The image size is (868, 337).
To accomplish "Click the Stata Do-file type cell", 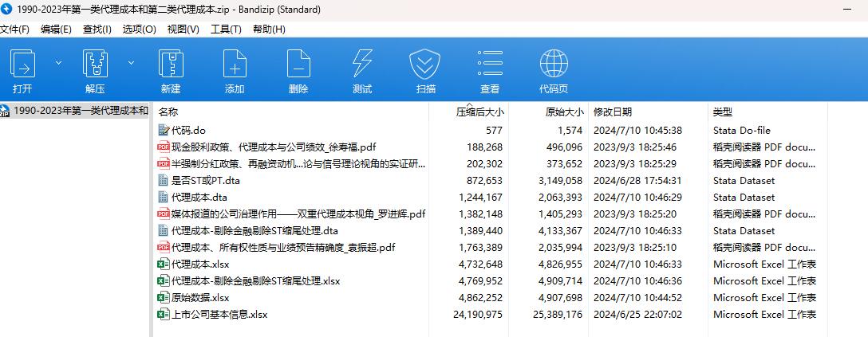I will coord(742,131).
